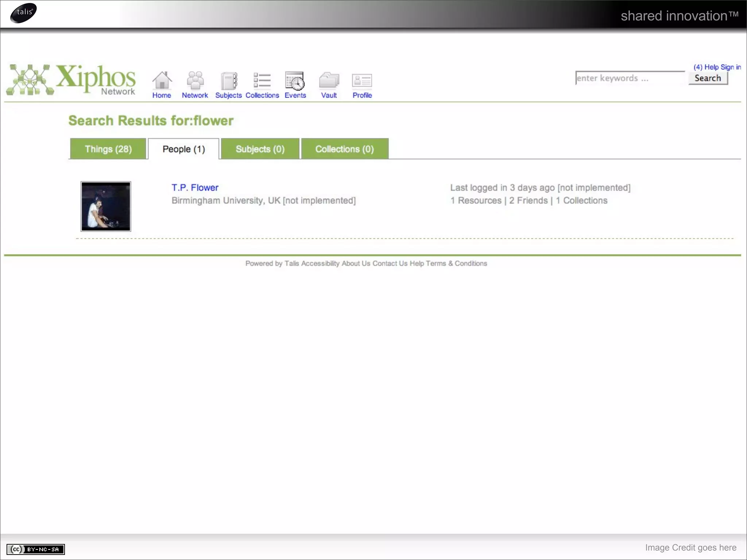Open the Contact Us footer link
The height and width of the screenshot is (560, 747).
[390, 263]
